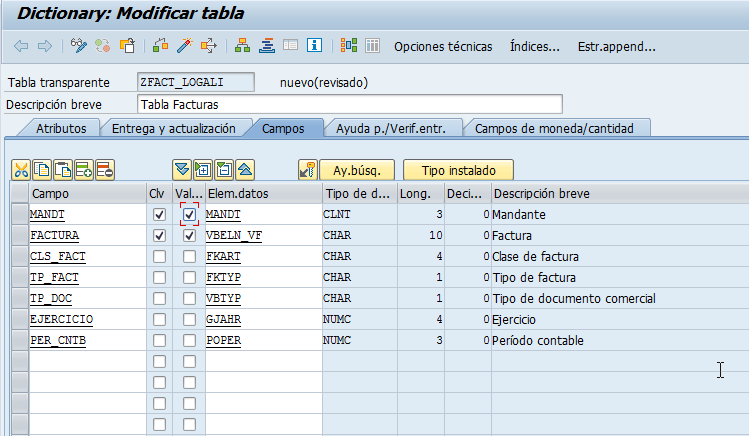Viewport: 749px width, 436px height.
Task: Click the relationship graphic icon with colored squares
Action: pyautogui.click(x=349, y=46)
